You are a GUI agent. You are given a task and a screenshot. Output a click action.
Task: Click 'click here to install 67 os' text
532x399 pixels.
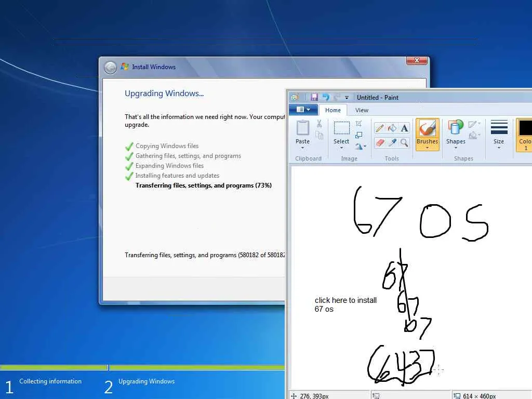point(345,304)
